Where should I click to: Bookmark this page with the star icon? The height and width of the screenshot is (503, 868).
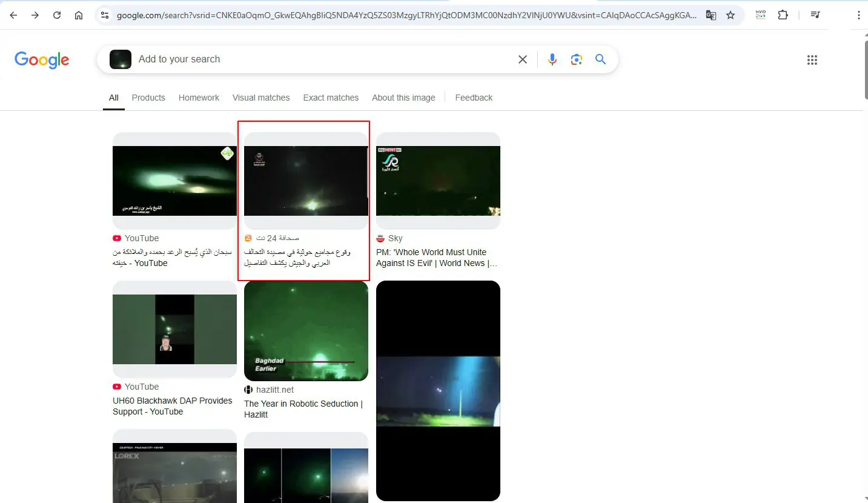(x=731, y=15)
